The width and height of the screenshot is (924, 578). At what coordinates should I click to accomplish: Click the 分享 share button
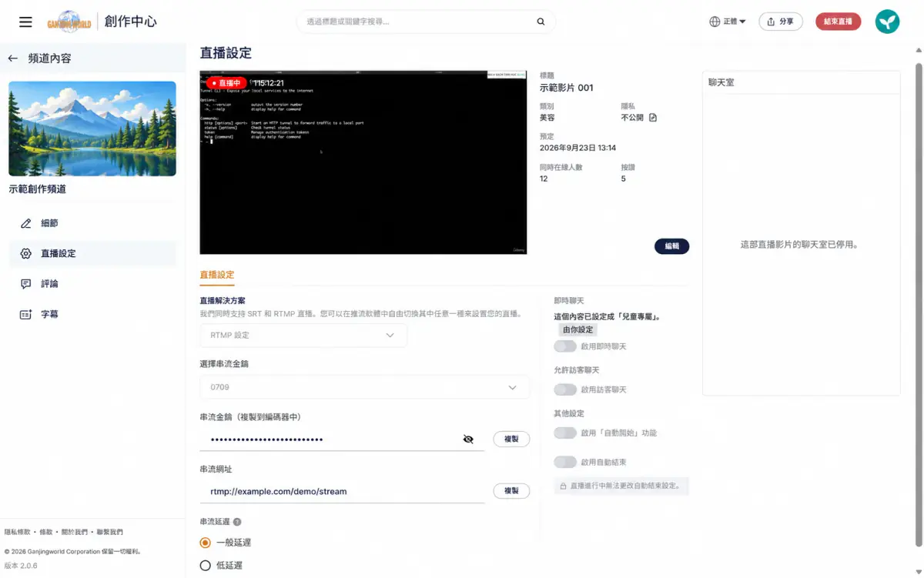click(x=781, y=22)
